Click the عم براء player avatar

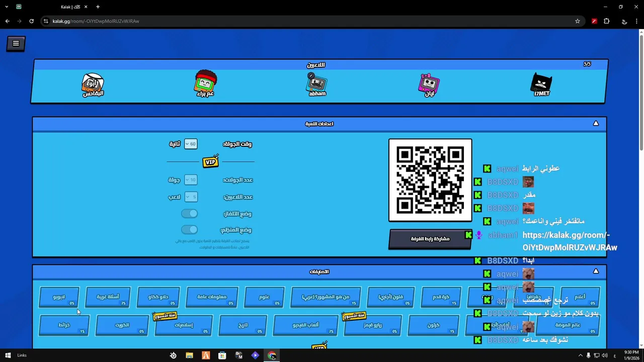[x=205, y=83]
